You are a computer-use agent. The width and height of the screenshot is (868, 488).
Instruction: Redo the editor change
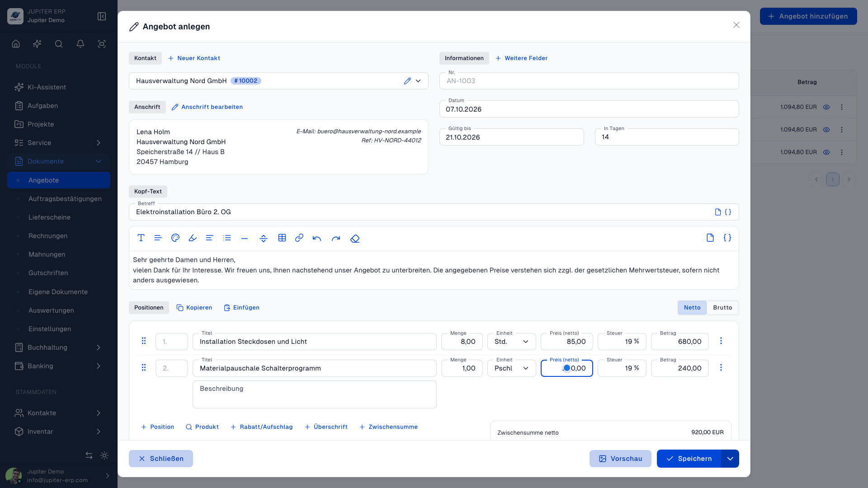(x=336, y=238)
